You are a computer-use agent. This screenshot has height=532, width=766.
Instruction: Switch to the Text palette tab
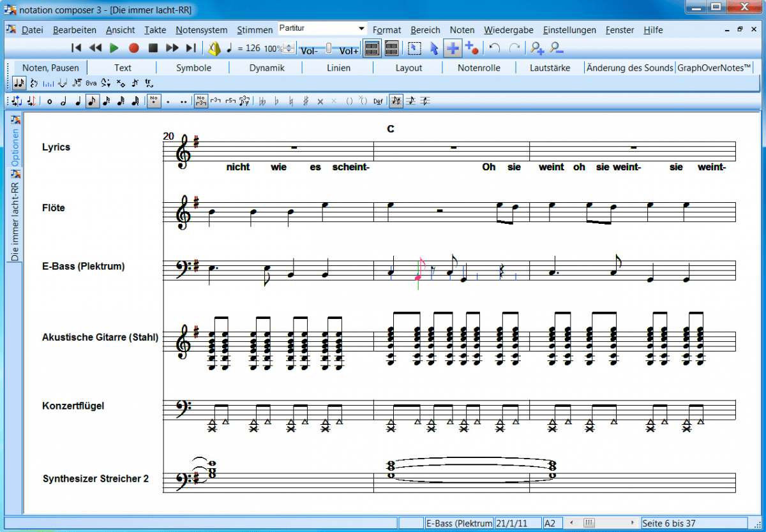(123, 68)
